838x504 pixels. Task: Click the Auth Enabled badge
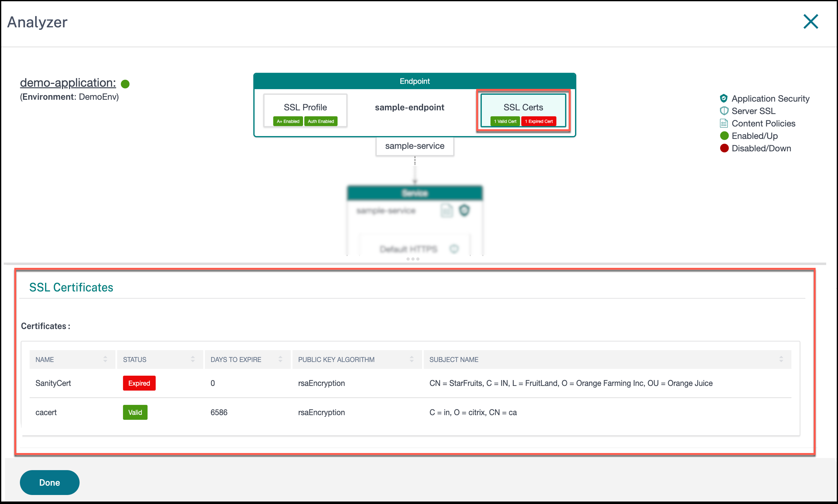click(321, 121)
